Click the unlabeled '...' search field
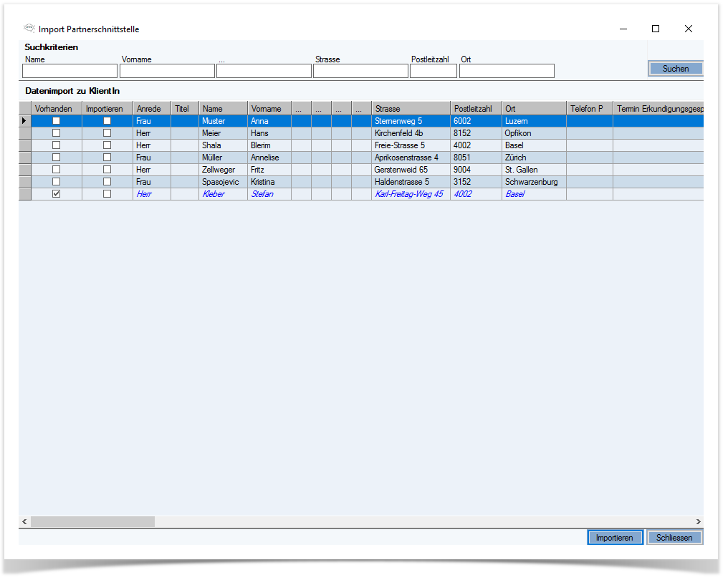The width and height of the screenshot is (728, 580). coord(264,71)
